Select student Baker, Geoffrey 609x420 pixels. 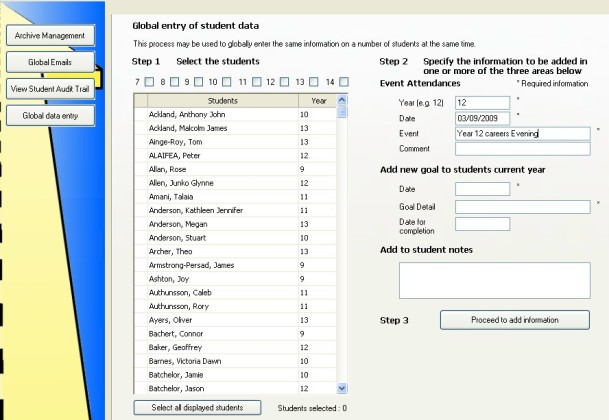click(235, 348)
